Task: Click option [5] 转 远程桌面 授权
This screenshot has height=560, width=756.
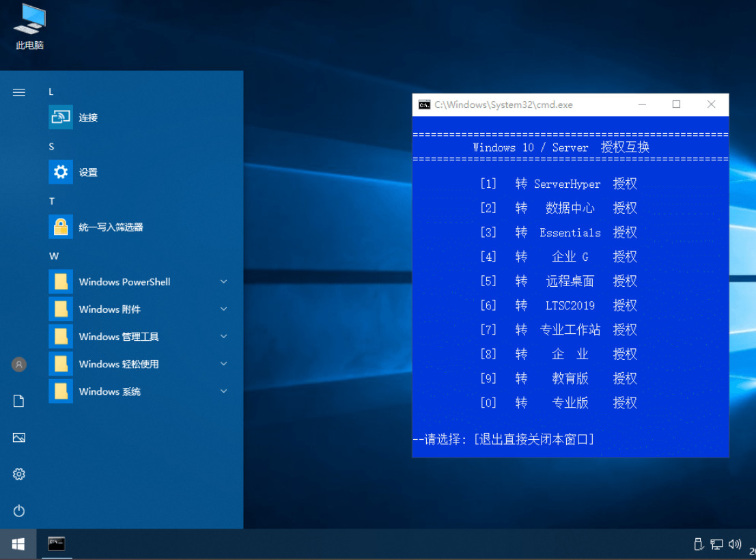Action: [x=559, y=281]
